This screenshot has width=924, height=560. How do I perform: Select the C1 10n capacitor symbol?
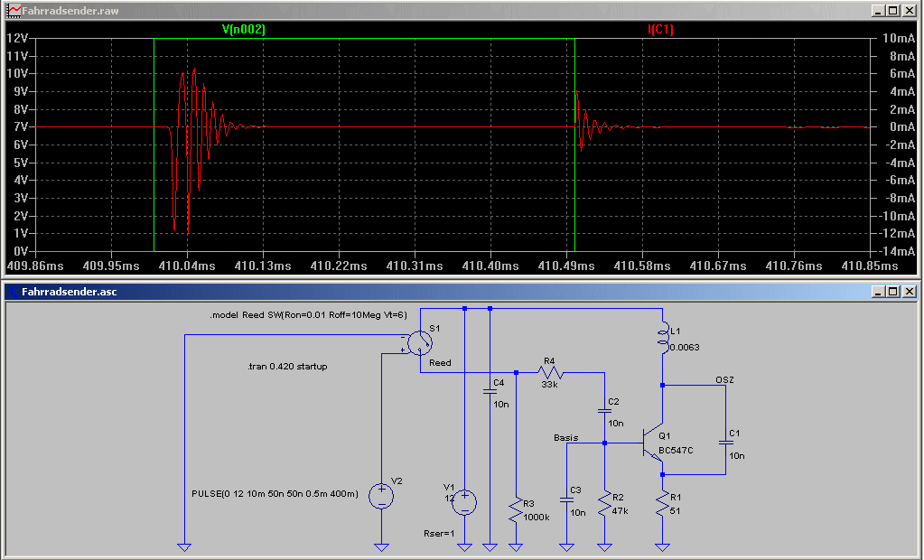[x=725, y=442]
